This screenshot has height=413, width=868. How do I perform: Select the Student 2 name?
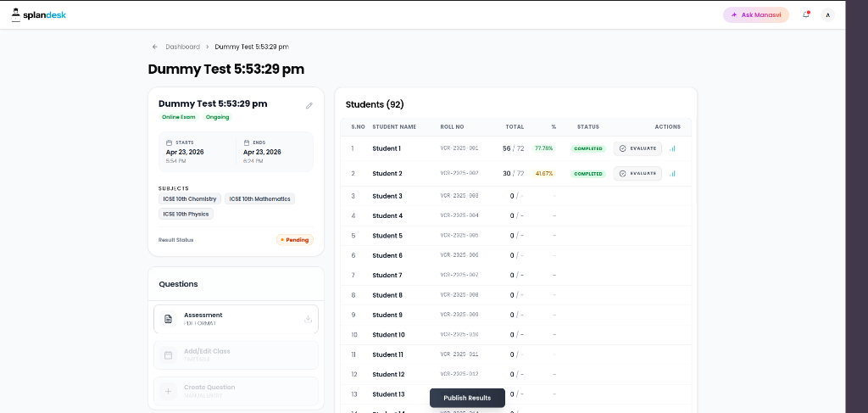(x=387, y=173)
